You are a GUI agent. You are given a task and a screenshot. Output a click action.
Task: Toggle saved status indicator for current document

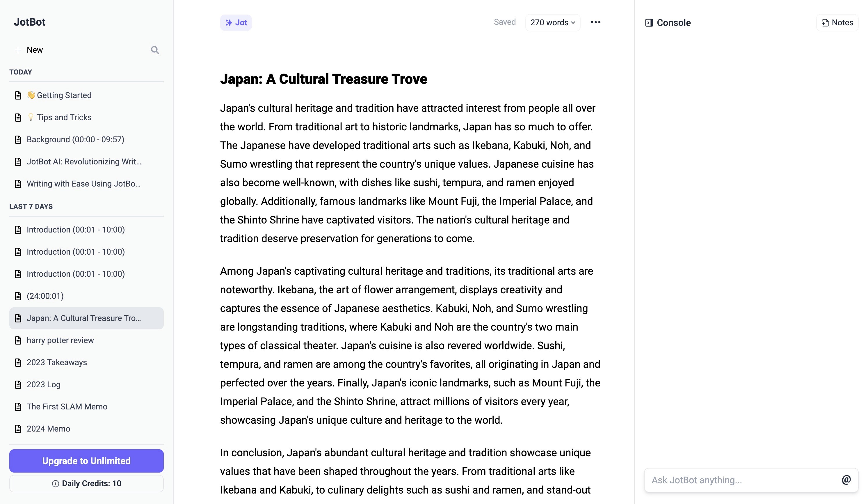[505, 22]
